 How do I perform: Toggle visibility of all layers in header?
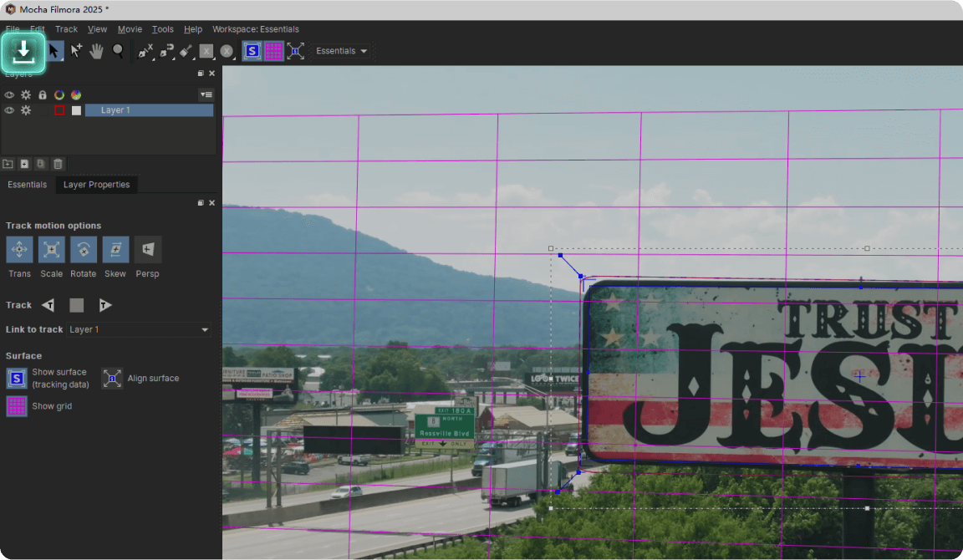pos(9,94)
